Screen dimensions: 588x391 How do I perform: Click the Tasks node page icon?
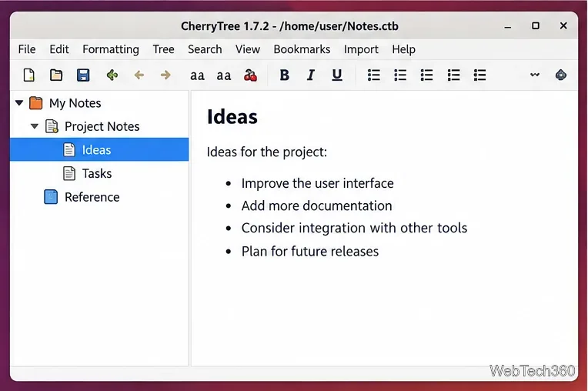coord(69,173)
